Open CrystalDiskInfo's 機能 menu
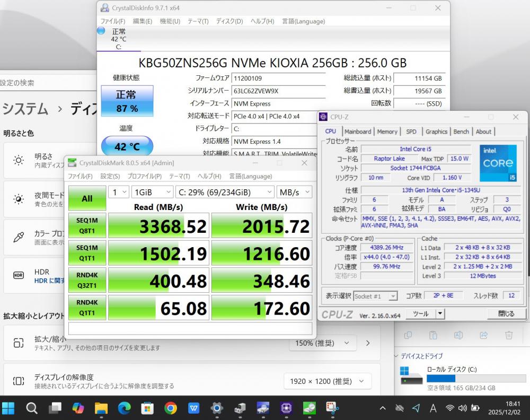The width and height of the screenshot is (530, 420). tap(170, 21)
